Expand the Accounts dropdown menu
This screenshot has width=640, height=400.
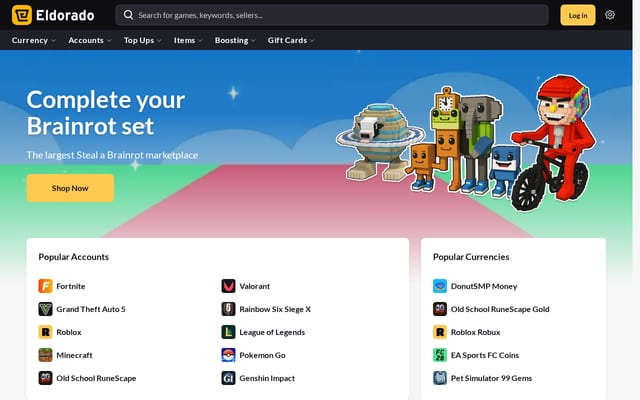tap(90, 40)
